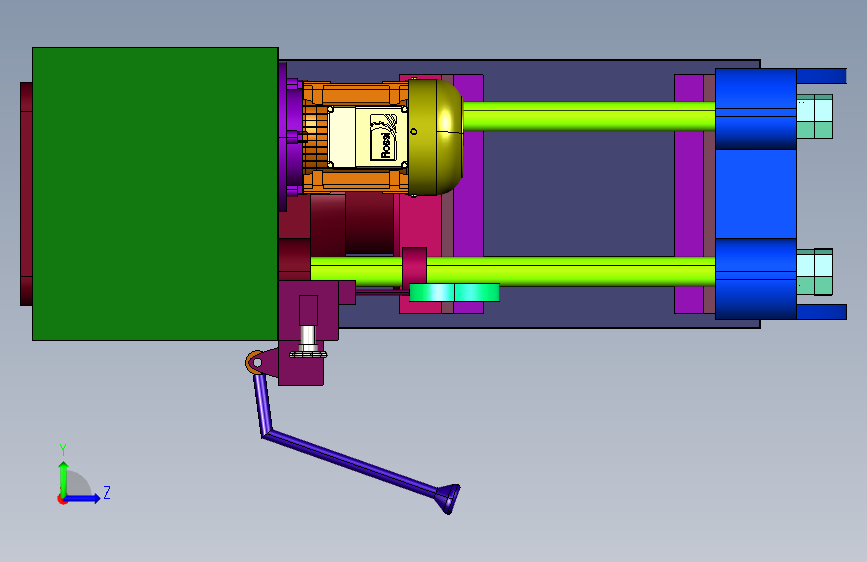This screenshot has width=867, height=562.
Task: Select the large green housing box
Action: (x=155, y=194)
